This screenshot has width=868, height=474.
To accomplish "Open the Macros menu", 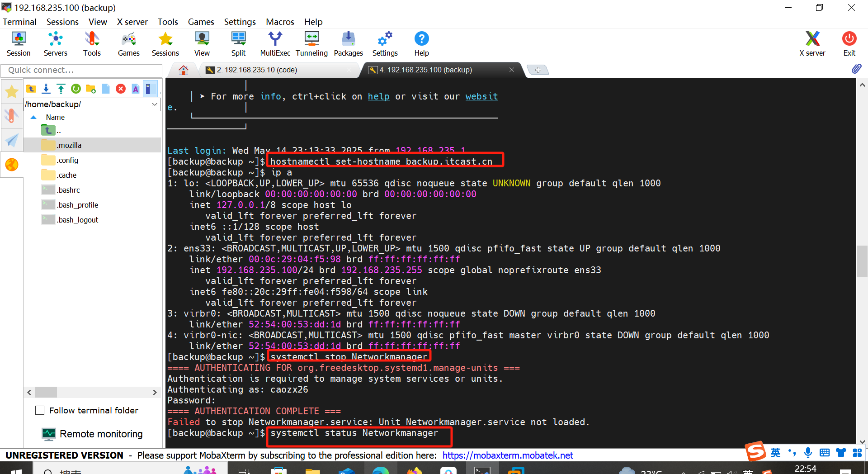I will [280, 22].
